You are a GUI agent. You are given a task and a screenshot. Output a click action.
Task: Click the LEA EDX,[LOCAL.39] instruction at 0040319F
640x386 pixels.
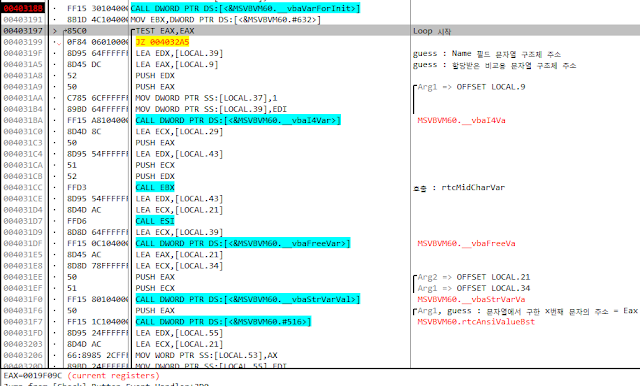180,53
